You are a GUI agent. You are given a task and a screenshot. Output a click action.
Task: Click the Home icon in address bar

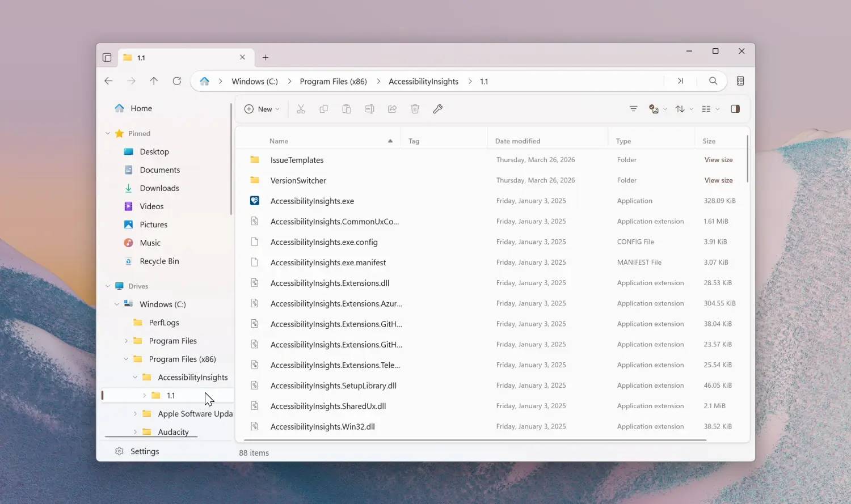204,81
